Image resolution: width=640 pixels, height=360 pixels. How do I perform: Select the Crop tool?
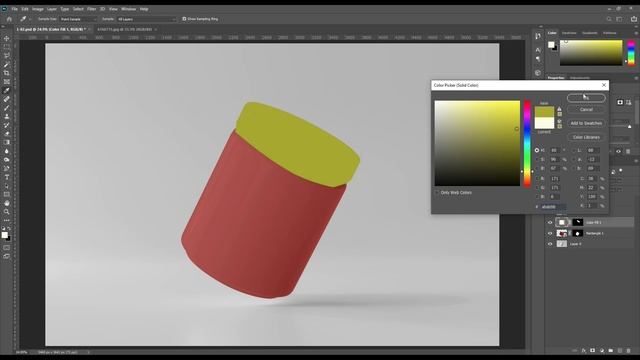pos(7,73)
